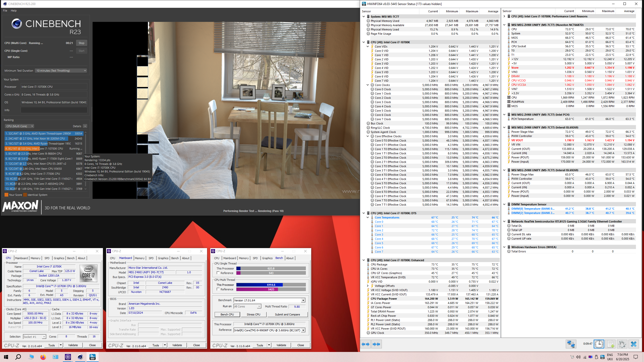Screen dimensions: 644x362
Task: Click ranking list scrollbar down arrow
Action: 86,189
